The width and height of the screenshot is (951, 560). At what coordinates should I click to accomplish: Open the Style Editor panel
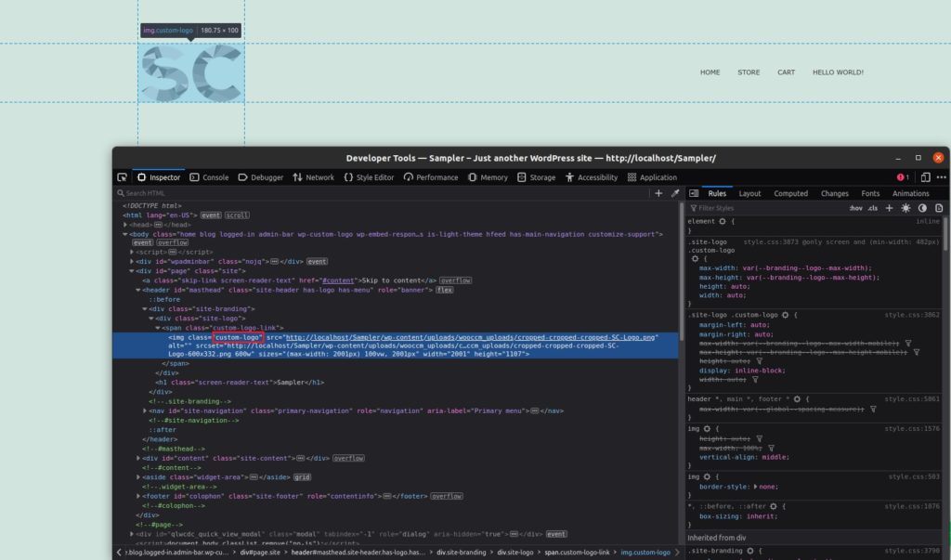coord(370,177)
